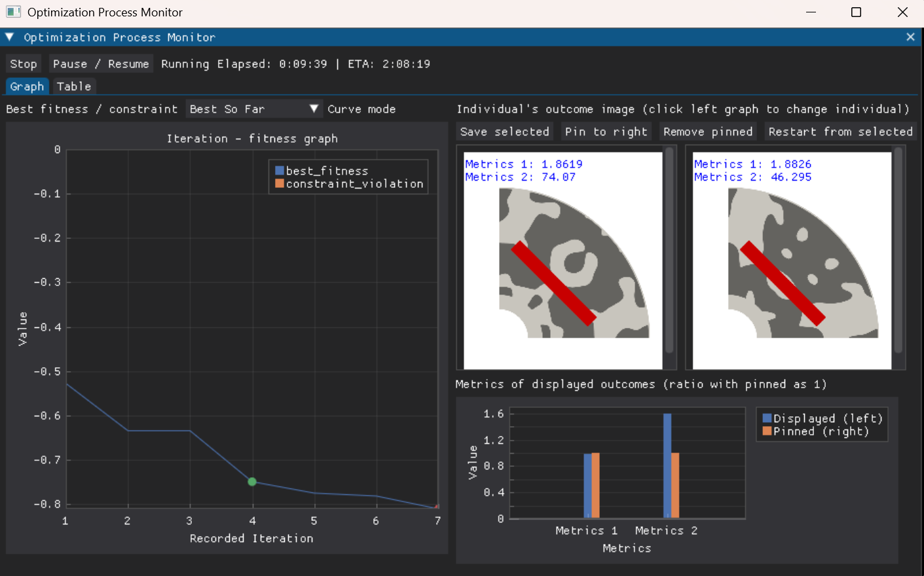
Task: Click the Stop button
Action: [24, 63]
